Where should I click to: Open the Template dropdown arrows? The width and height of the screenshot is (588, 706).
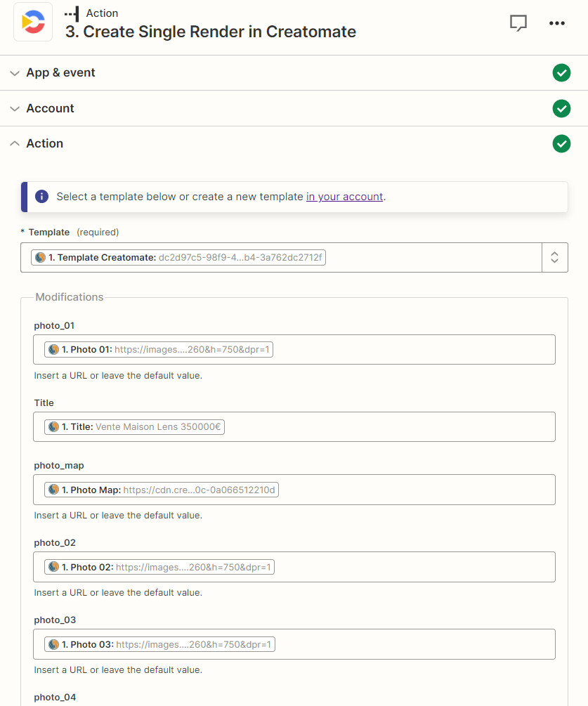click(555, 258)
